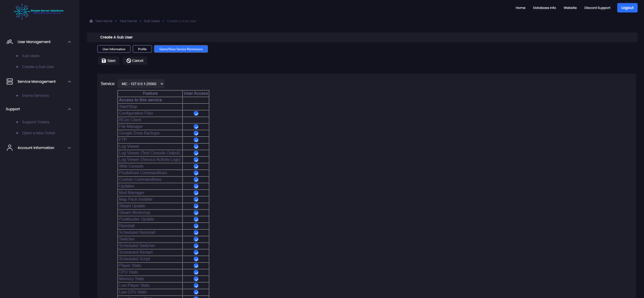Viewport: 644px width, 298px height.
Task: Open Game Services in the sidebar
Action: [35, 96]
